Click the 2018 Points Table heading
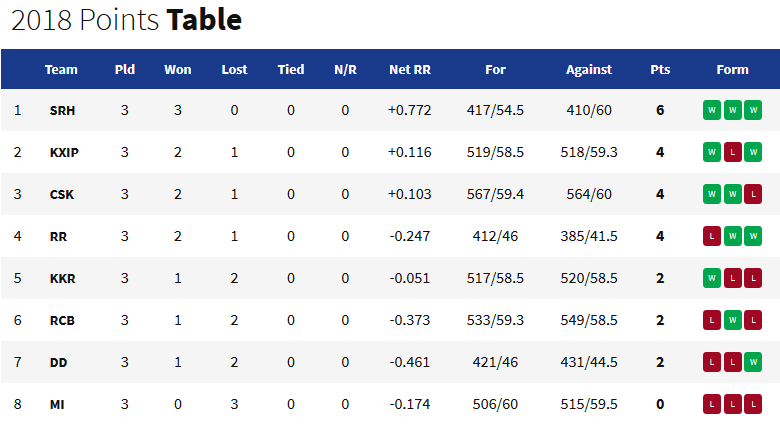The width and height of the screenshot is (780, 434). click(126, 20)
